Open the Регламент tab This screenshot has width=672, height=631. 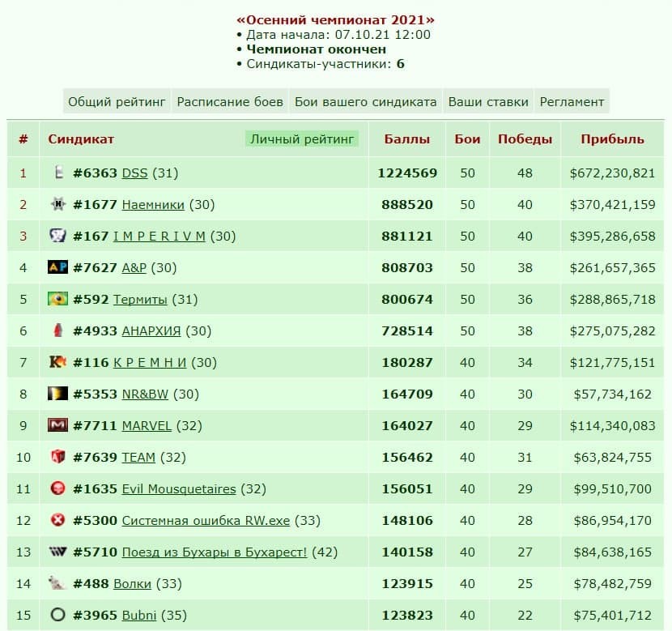(572, 101)
